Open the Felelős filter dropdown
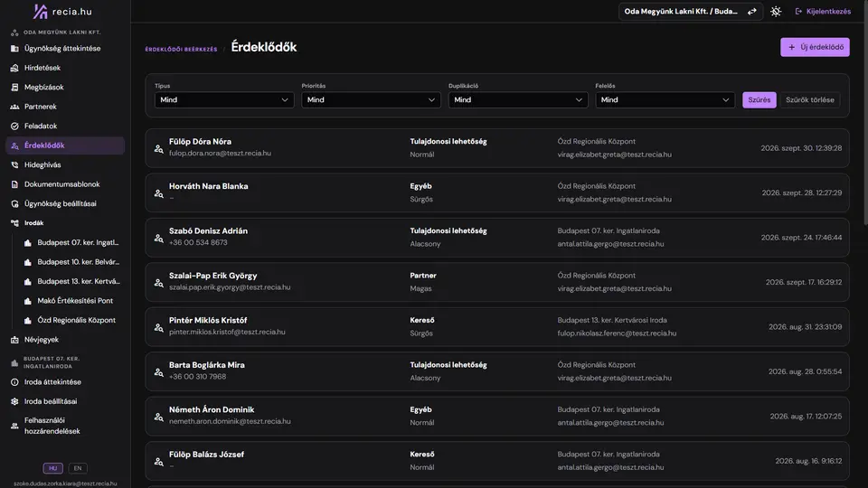The height and width of the screenshot is (488, 868). click(x=665, y=100)
